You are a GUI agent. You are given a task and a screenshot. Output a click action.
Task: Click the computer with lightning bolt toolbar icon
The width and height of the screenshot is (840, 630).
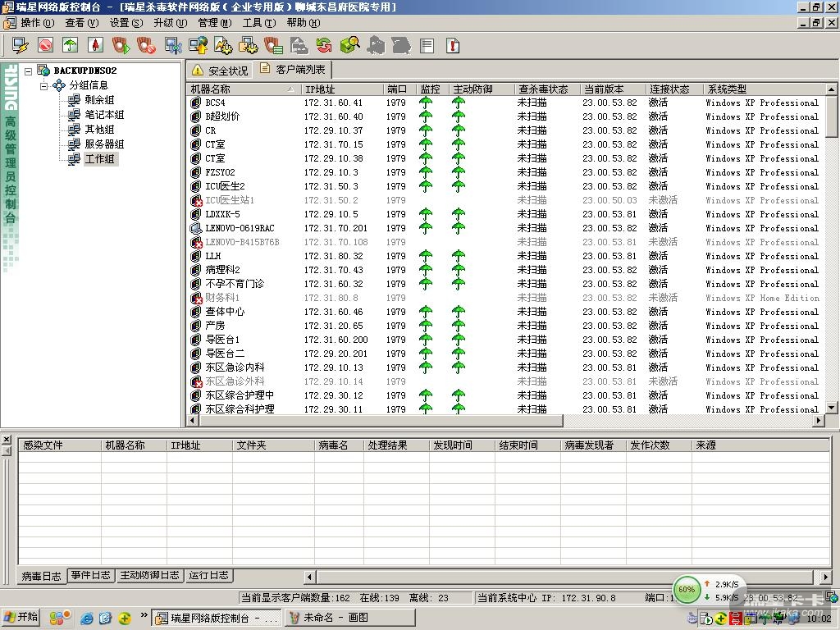pos(21,46)
